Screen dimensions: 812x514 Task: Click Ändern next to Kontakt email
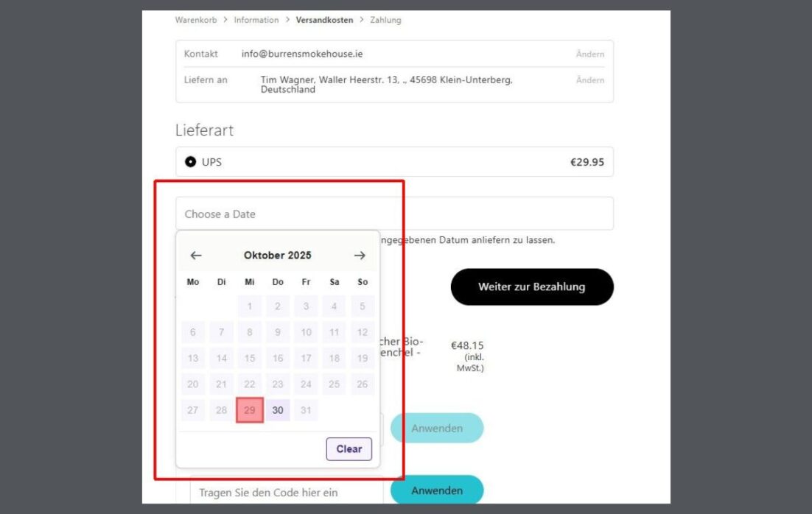[x=589, y=54]
